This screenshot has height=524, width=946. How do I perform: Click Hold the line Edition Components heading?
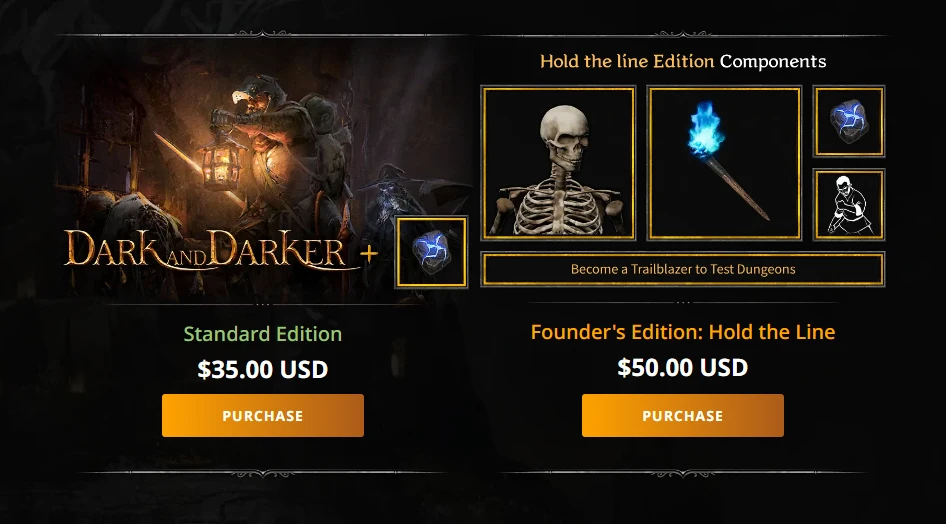tap(683, 61)
